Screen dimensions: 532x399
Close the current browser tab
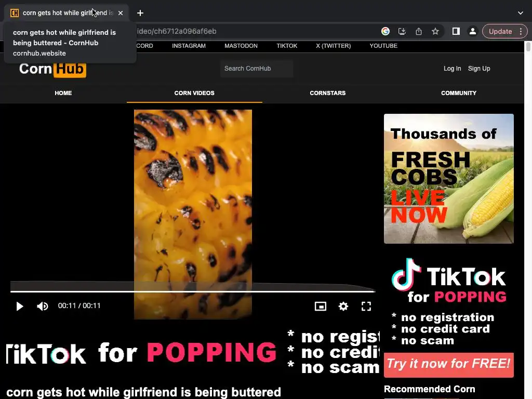121,13
